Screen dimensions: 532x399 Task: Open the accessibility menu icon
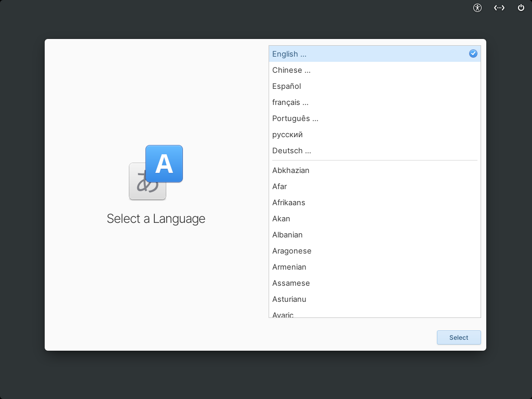477,8
